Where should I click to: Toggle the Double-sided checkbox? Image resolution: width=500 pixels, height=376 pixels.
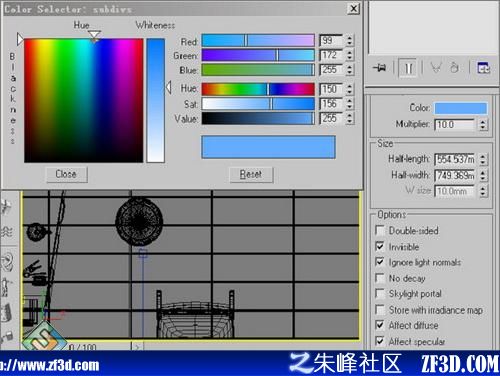click(x=380, y=230)
